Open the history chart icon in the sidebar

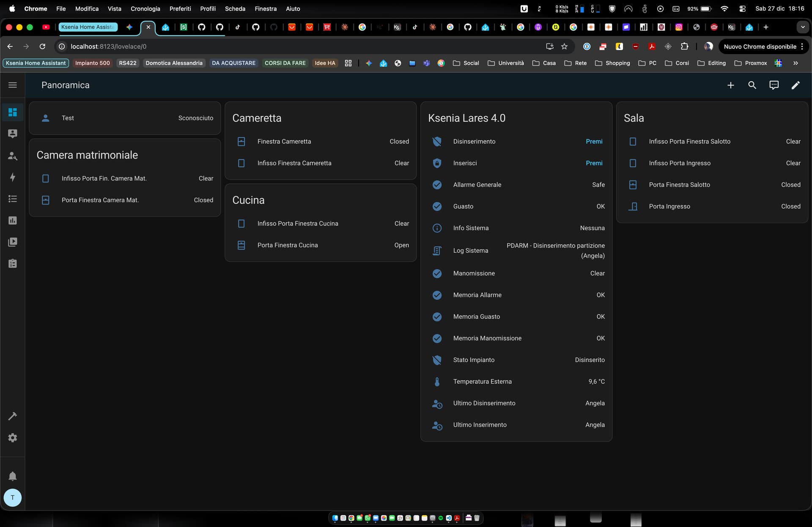[13, 220]
